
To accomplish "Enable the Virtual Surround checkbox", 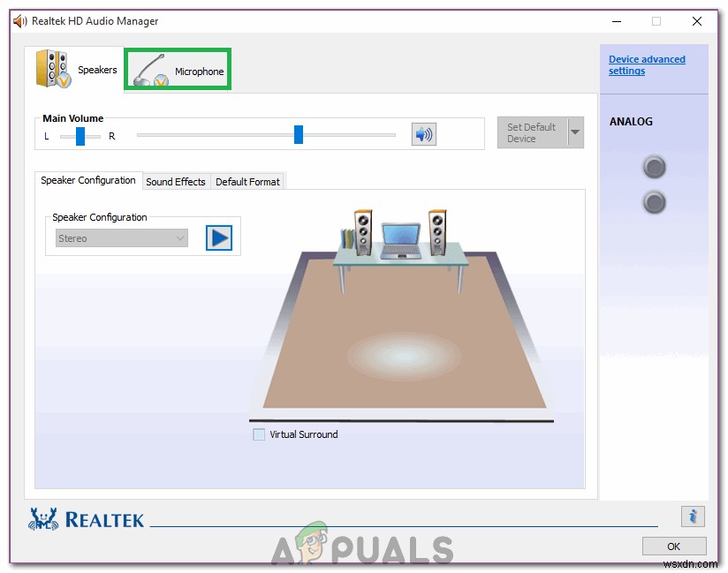I will [x=259, y=434].
